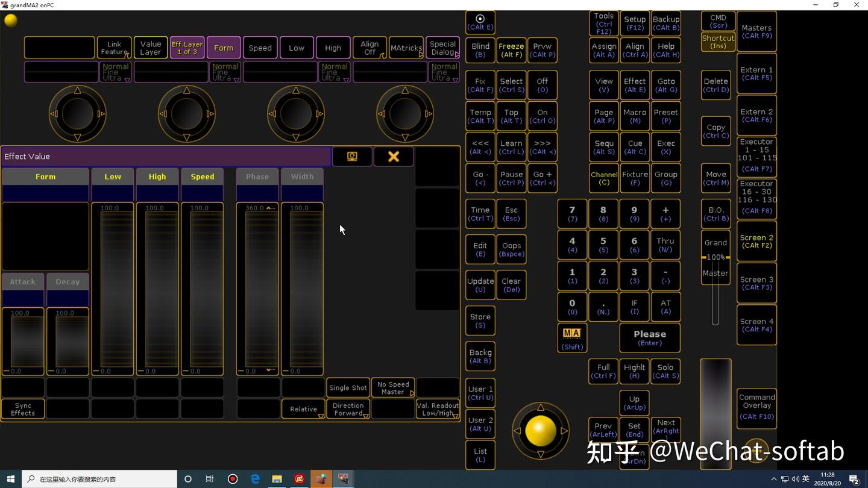
Task: Select the Form layer tab
Action: tap(224, 48)
